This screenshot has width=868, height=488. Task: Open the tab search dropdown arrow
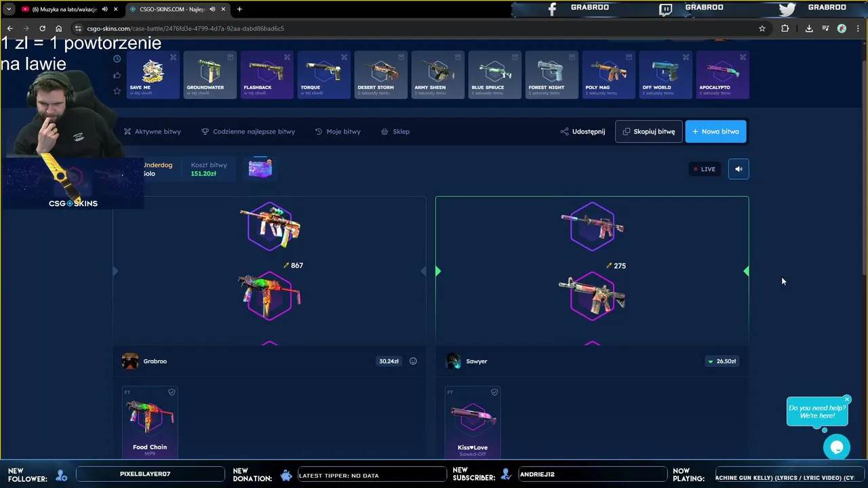pos(9,9)
